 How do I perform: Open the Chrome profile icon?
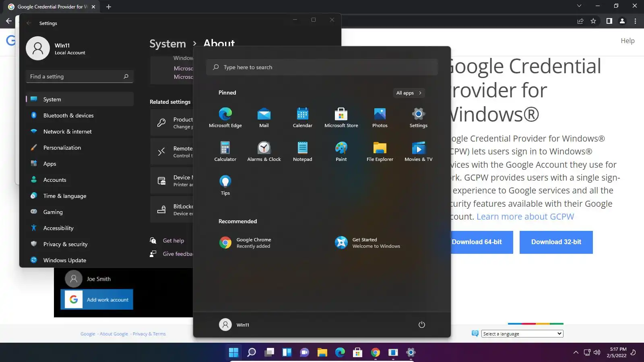tap(622, 21)
